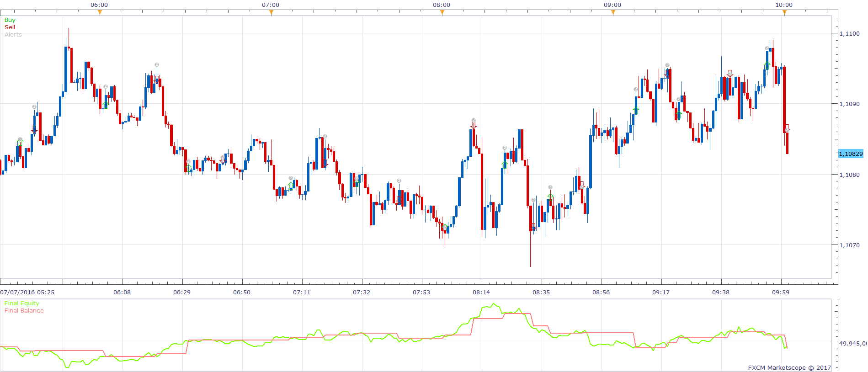Click the green buy arrow at the 08:00 low
This screenshot has height=372, width=868.
(x=445, y=228)
